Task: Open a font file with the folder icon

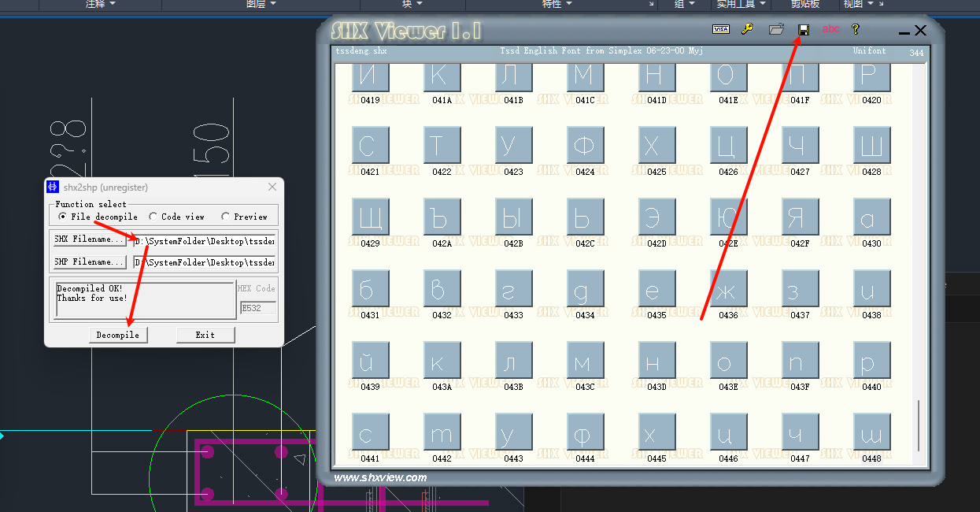Action: point(776,29)
